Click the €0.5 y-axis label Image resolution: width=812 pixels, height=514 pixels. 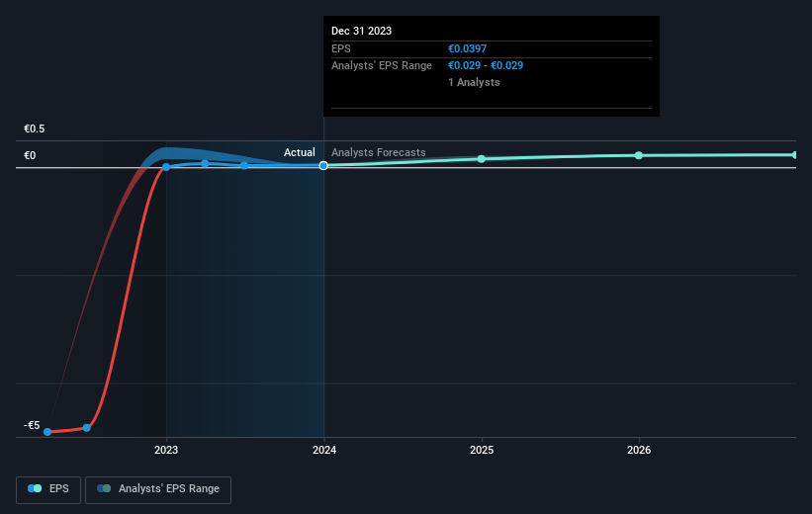pos(35,128)
